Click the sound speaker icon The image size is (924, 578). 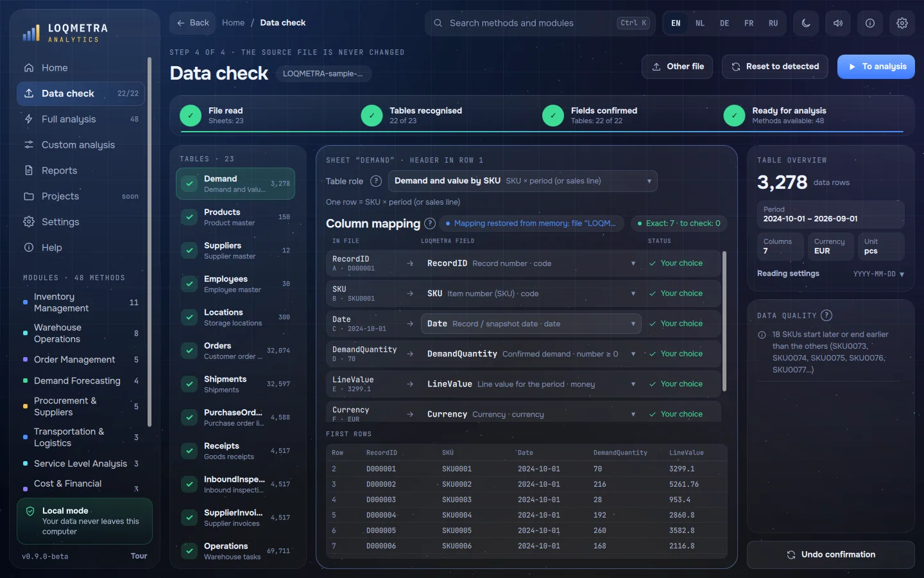coord(838,23)
